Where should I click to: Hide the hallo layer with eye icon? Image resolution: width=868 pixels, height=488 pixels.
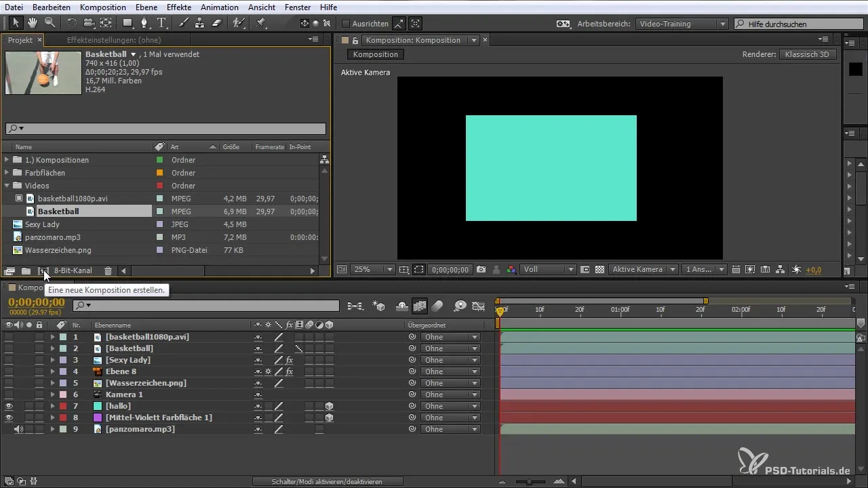[8, 406]
